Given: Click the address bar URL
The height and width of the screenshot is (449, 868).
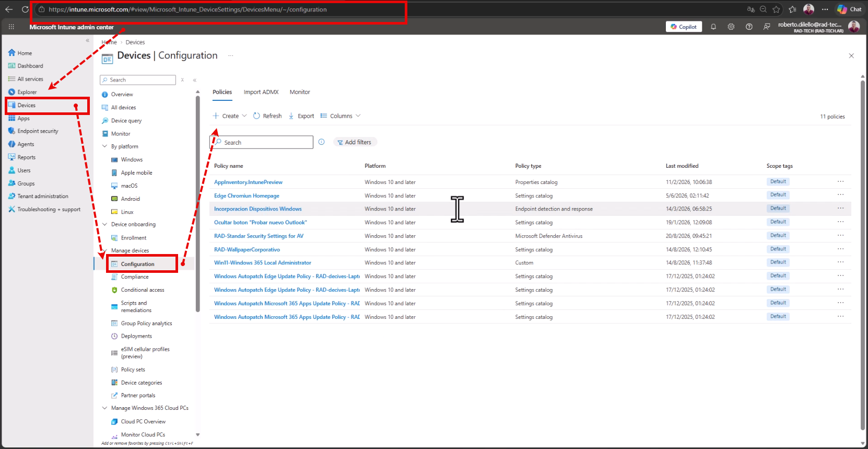Looking at the screenshot, I should click(188, 9).
